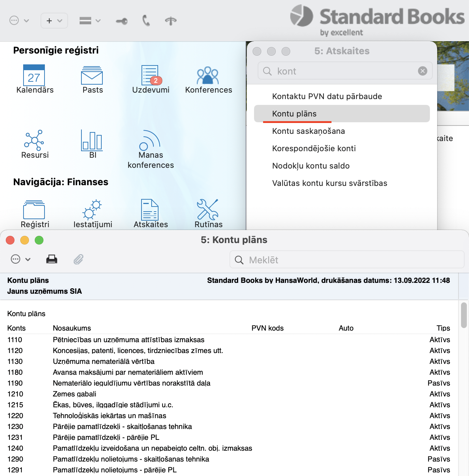469x476 pixels.
Task: Click the paperclip attachment icon
Action: (x=79, y=259)
